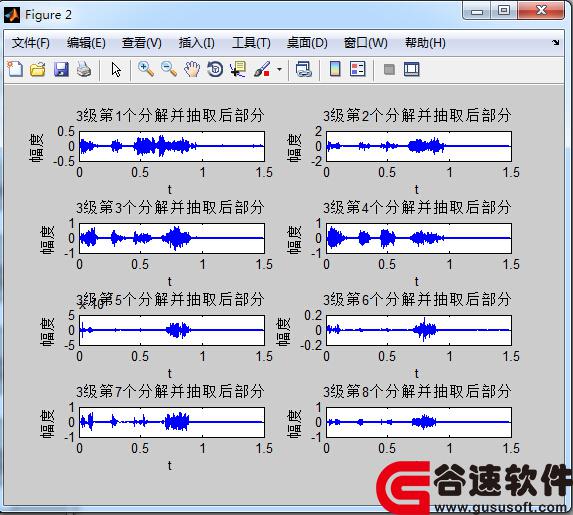Open the 文件(F) menu
This screenshot has height=515, width=573.
(31, 43)
